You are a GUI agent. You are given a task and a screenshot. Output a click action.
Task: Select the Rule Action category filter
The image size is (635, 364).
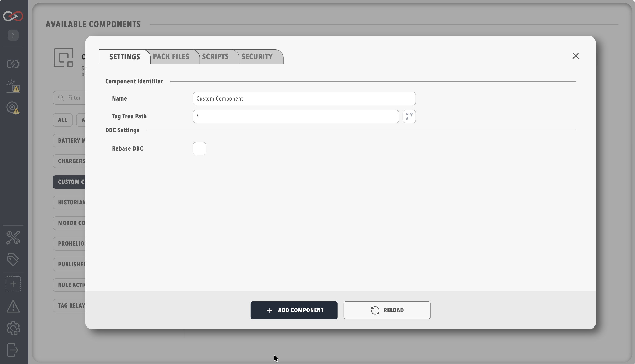(x=69, y=285)
